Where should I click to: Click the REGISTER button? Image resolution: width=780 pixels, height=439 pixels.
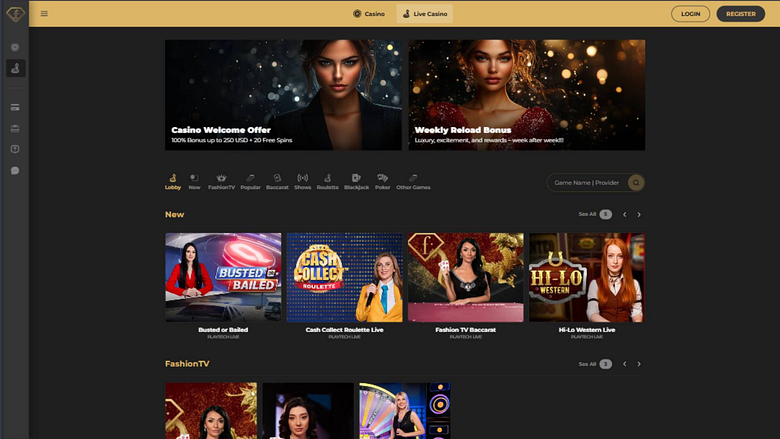click(741, 14)
